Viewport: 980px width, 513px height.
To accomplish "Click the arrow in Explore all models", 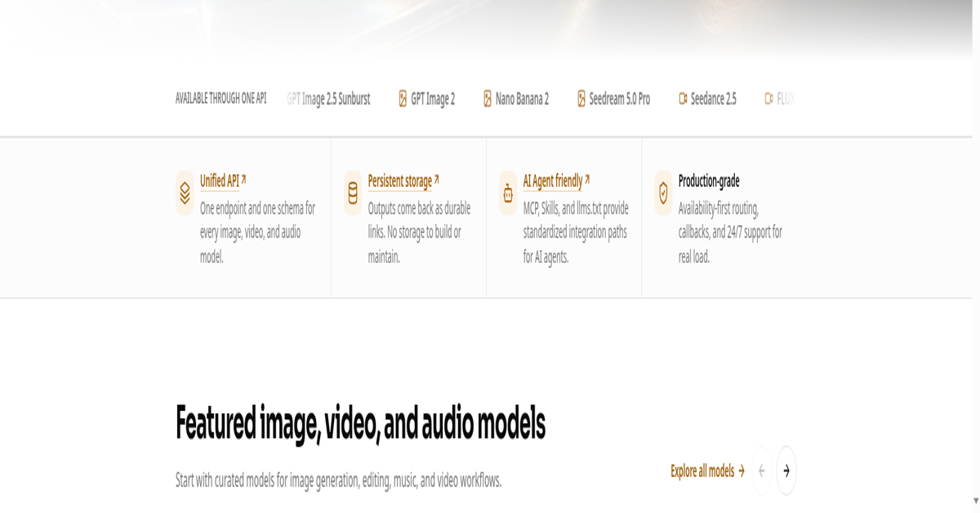I will pos(742,471).
